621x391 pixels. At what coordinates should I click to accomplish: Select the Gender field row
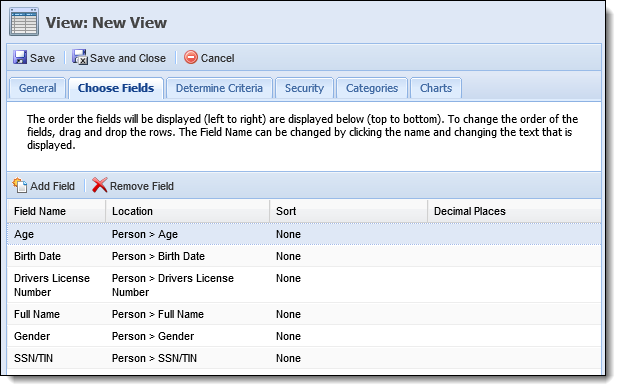(x=304, y=336)
